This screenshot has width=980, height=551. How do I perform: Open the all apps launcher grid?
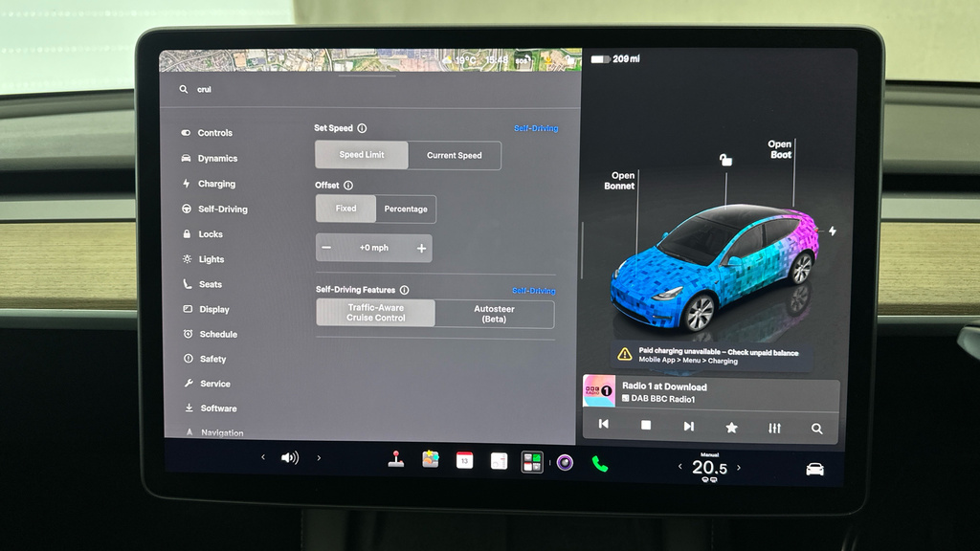tap(532, 462)
